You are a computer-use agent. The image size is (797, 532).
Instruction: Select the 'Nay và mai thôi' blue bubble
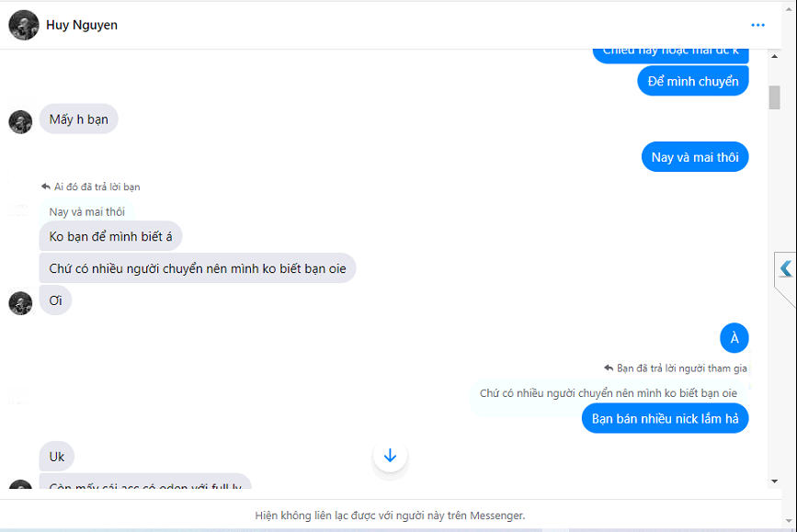click(x=695, y=157)
